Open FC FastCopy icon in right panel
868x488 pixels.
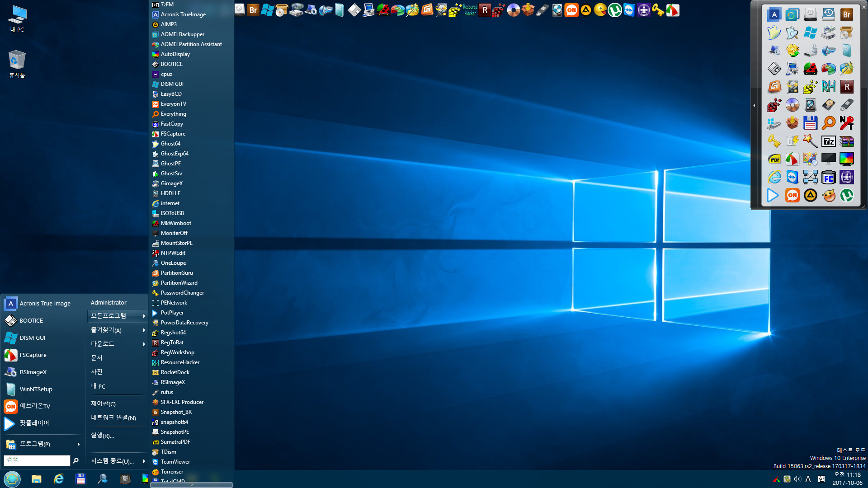tap(828, 177)
